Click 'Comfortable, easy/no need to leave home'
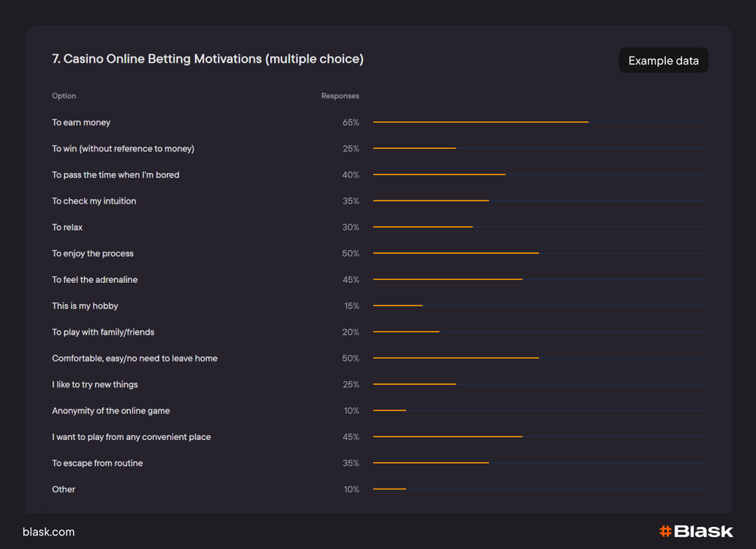 [x=135, y=358]
